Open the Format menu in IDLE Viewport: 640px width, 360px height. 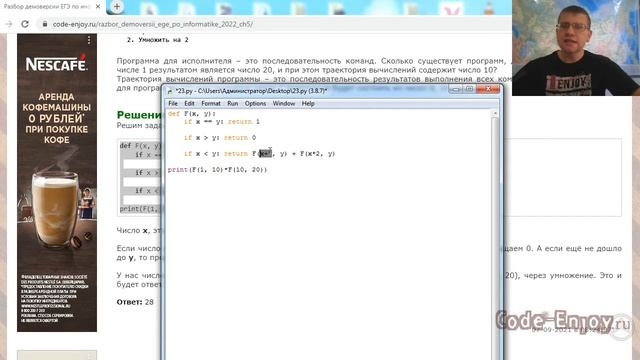[x=211, y=104]
